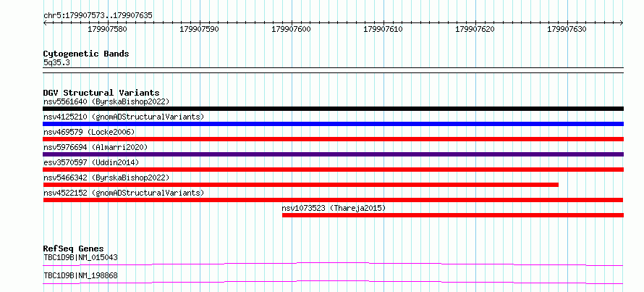Click the black nsv5561640 variant bar
Viewport: 644px width, 292px height.
[x=333, y=109]
